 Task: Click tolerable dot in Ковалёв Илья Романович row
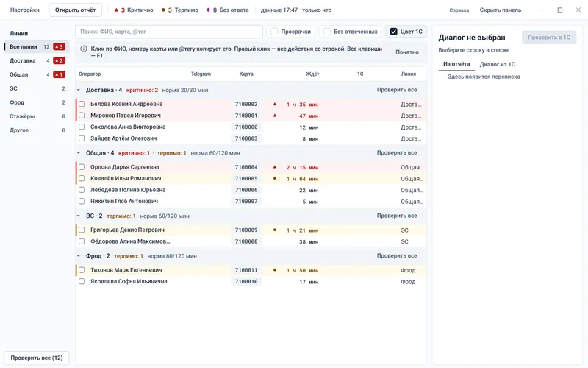274,179
